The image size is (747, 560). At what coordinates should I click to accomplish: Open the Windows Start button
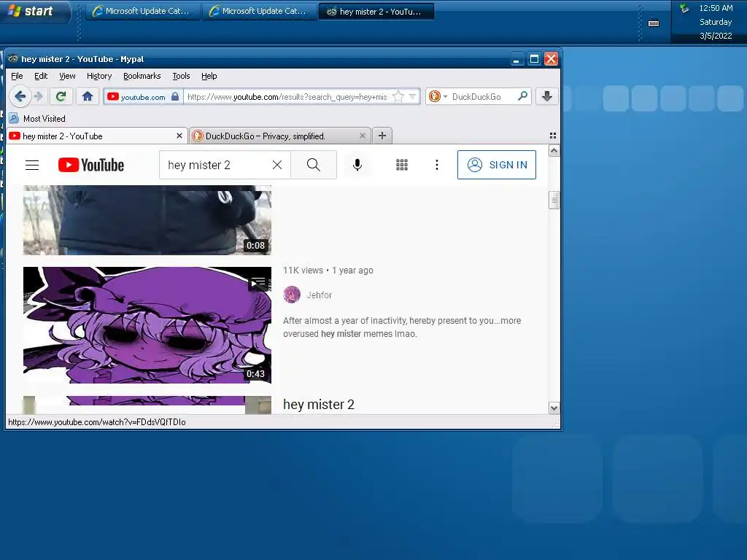pos(34,12)
